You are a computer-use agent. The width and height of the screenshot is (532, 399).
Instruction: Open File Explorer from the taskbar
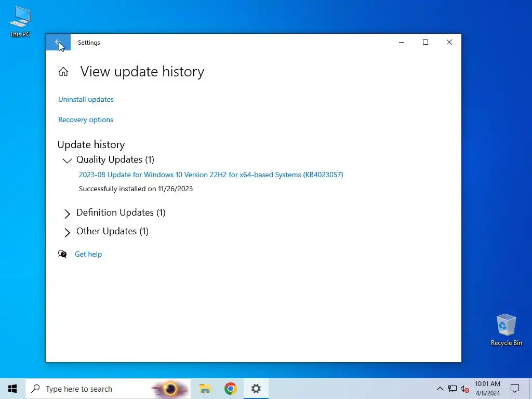click(205, 389)
